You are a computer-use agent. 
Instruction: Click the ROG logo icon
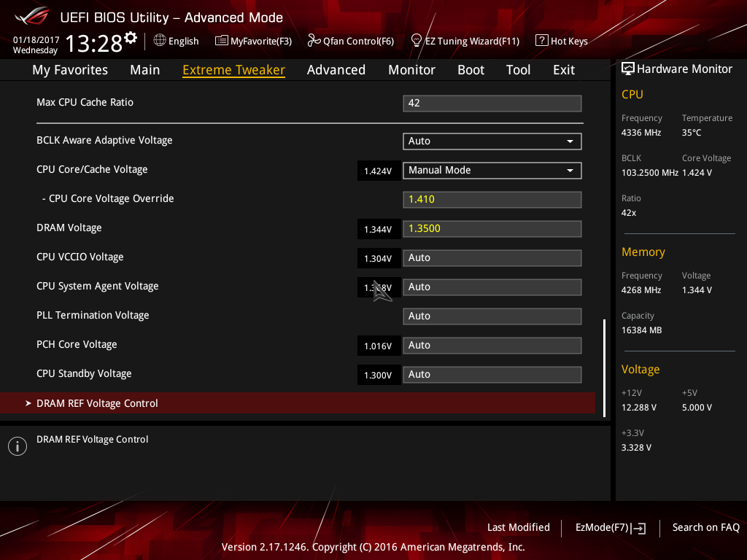[x=32, y=16]
